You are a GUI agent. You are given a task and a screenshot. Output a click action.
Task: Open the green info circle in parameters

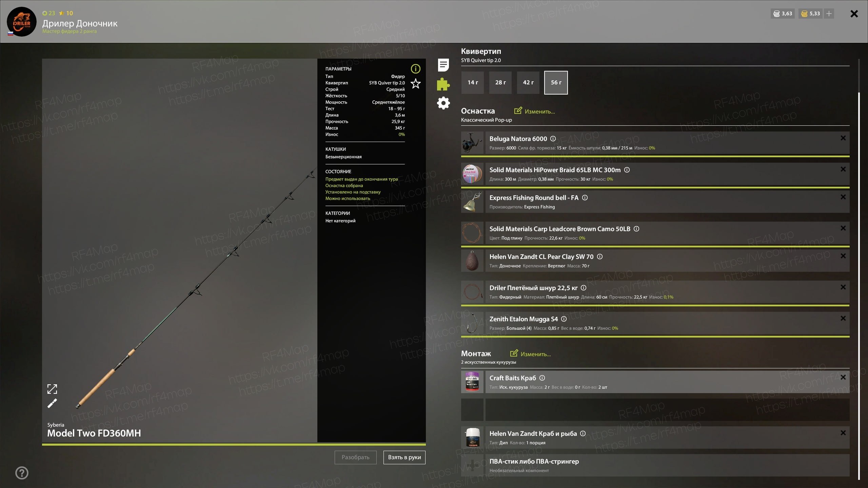click(x=415, y=69)
